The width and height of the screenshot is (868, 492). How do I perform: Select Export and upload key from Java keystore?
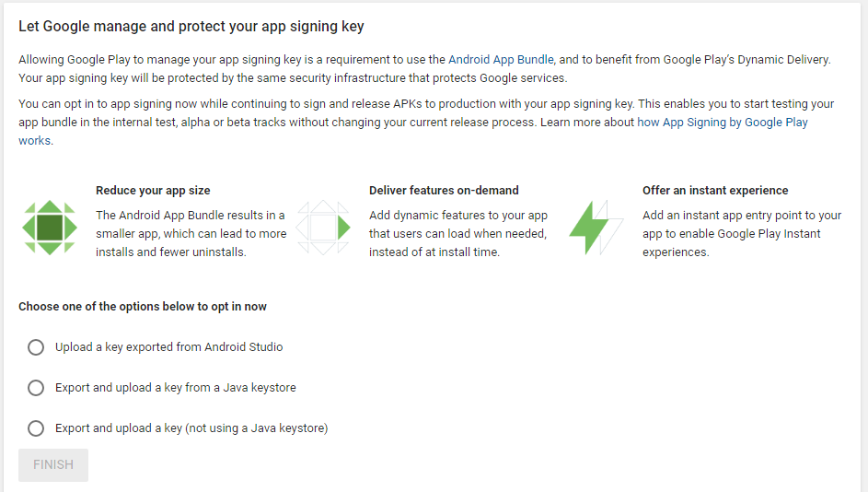tap(36, 388)
